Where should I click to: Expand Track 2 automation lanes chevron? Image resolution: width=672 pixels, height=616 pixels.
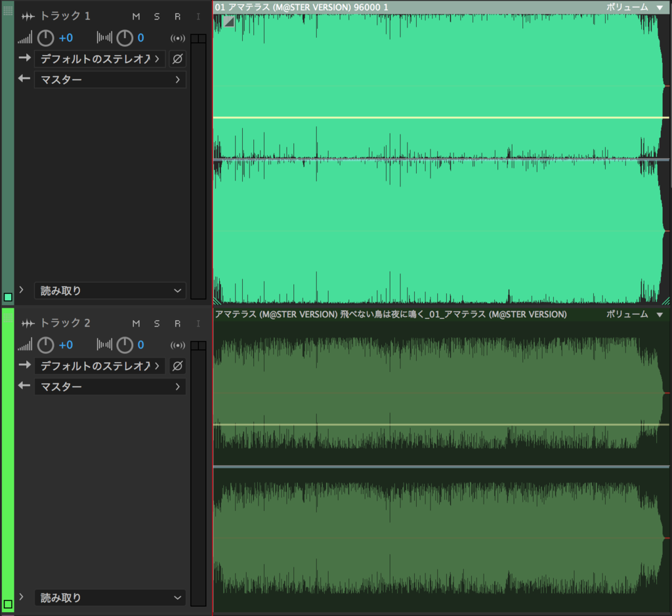[x=22, y=597]
